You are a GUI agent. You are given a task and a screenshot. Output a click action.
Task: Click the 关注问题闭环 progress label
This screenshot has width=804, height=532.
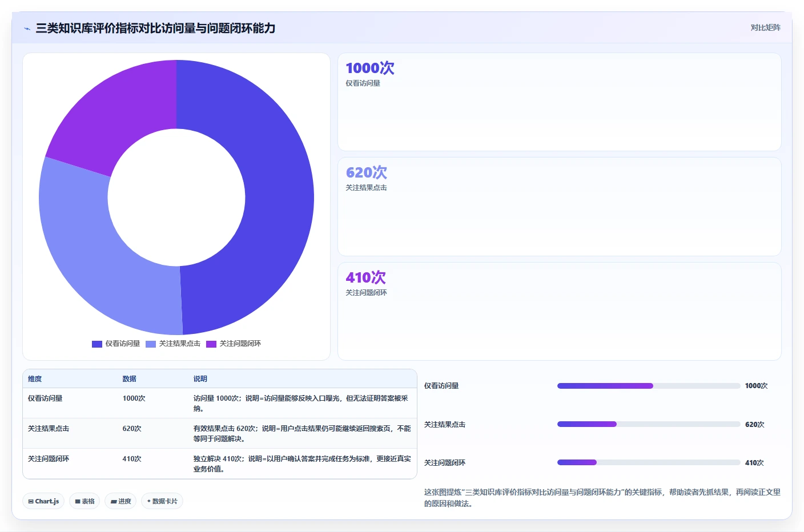(445, 463)
